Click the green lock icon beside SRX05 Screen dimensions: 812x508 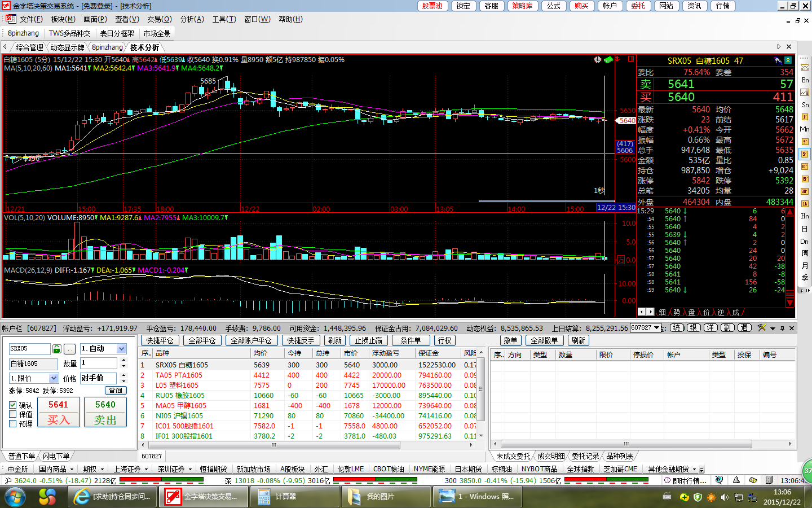pos(56,349)
